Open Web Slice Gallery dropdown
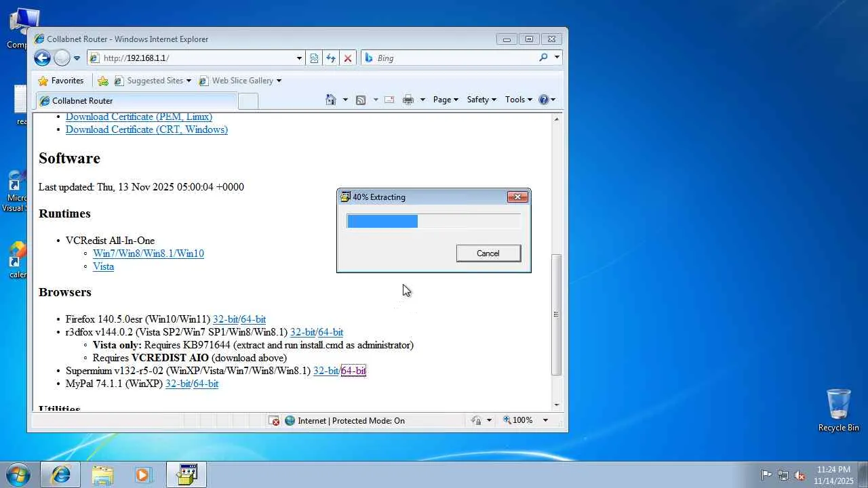Viewport: 868px width, 488px height. (x=240, y=81)
